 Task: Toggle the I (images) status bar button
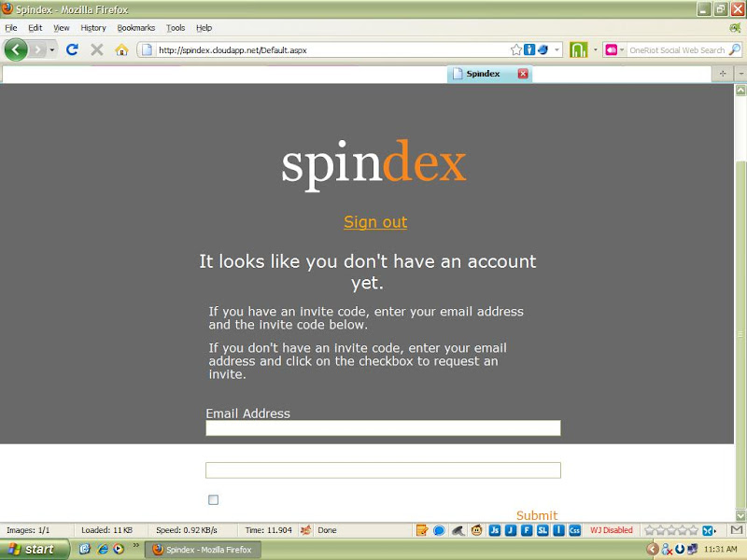coord(558,530)
